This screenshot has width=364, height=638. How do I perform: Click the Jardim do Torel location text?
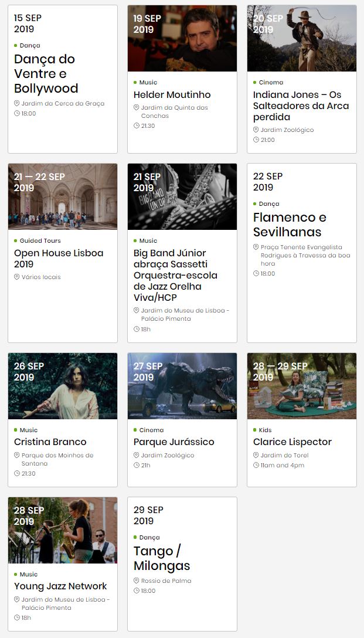tap(285, 455)
